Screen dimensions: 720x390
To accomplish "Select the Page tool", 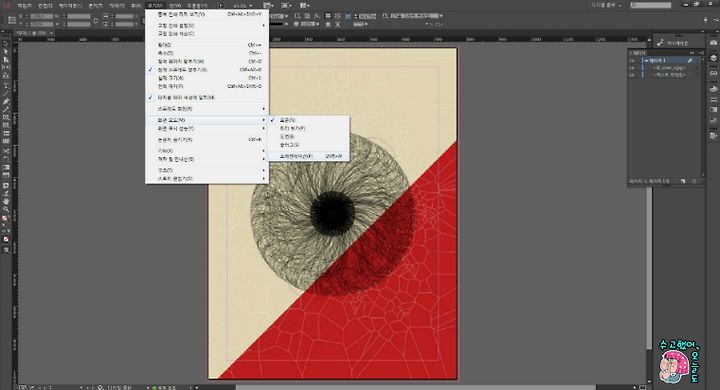I will (6, 60).
